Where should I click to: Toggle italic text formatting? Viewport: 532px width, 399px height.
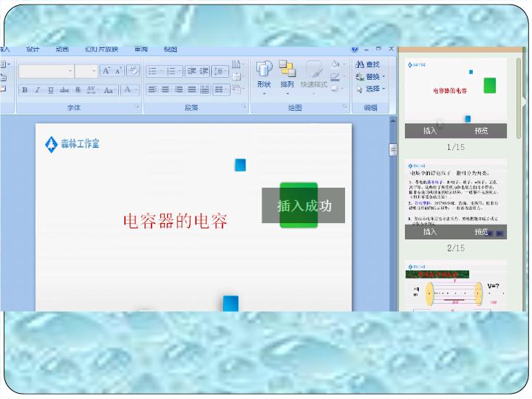click(38, 90)
